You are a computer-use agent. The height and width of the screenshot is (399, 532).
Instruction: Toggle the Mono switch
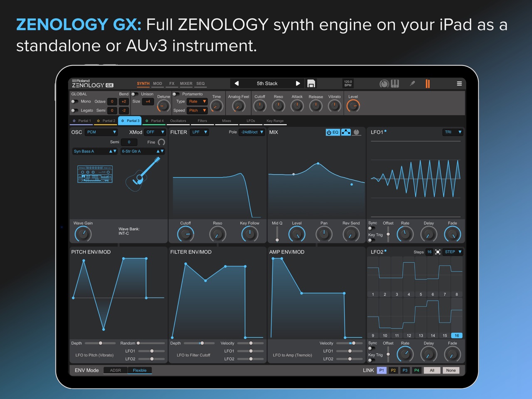[74, 101]
